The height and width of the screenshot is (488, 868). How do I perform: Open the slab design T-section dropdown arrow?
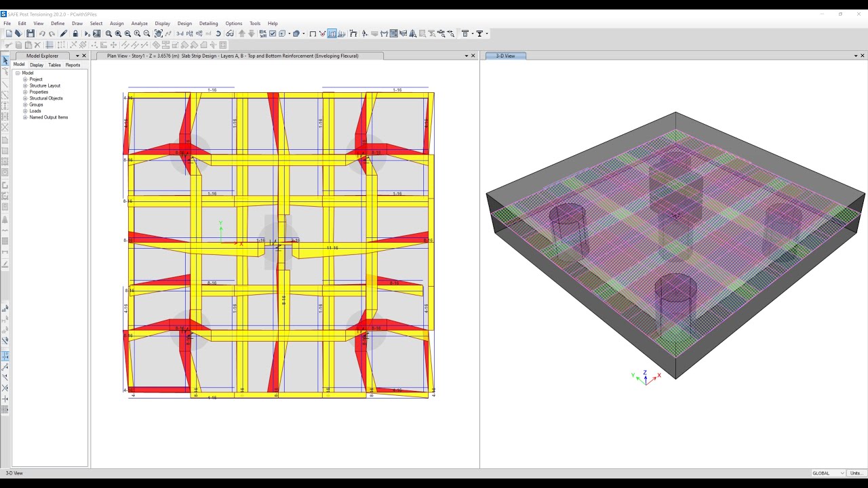tap(473, 33)
